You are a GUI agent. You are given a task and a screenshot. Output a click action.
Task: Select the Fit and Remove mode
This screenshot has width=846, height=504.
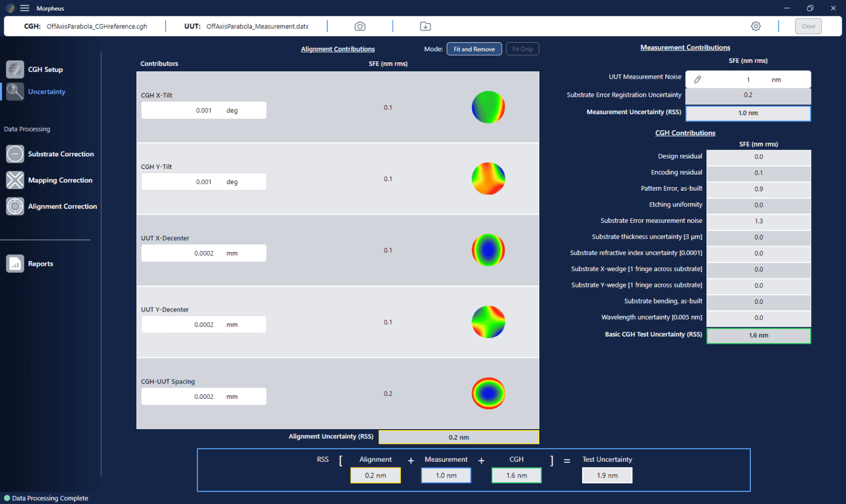(x=474, y=49)
